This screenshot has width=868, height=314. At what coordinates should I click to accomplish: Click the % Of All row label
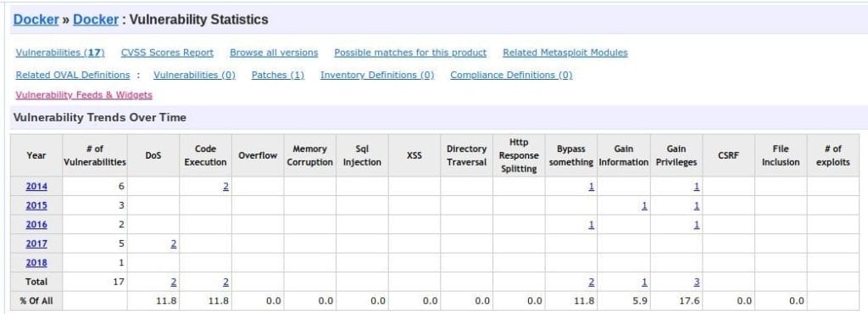tap(36, 301)
